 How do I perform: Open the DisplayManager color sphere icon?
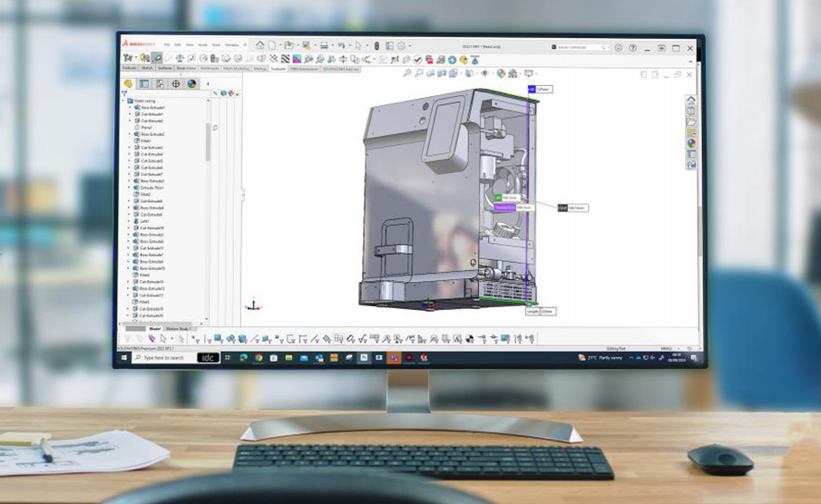tap(191, 83)
